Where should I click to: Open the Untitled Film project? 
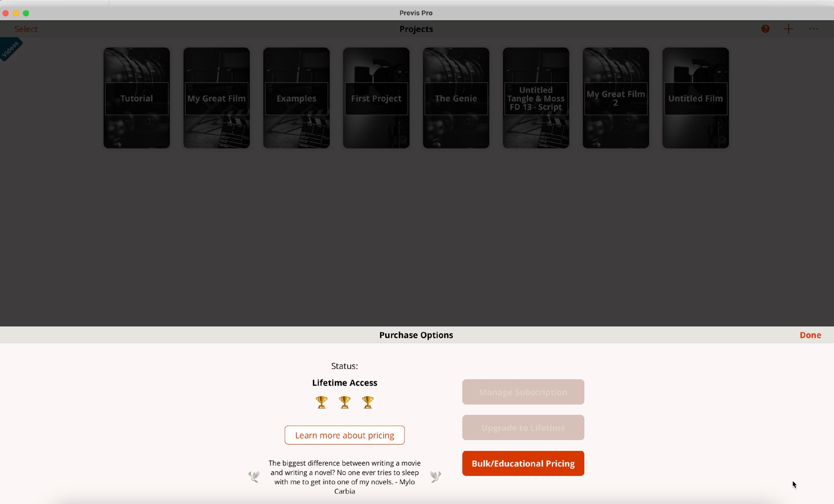coord(695,98)
